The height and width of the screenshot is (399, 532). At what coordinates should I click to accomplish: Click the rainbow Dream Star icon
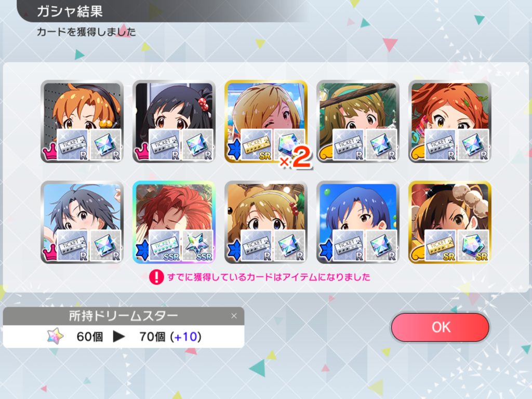(x=55, y=336)
